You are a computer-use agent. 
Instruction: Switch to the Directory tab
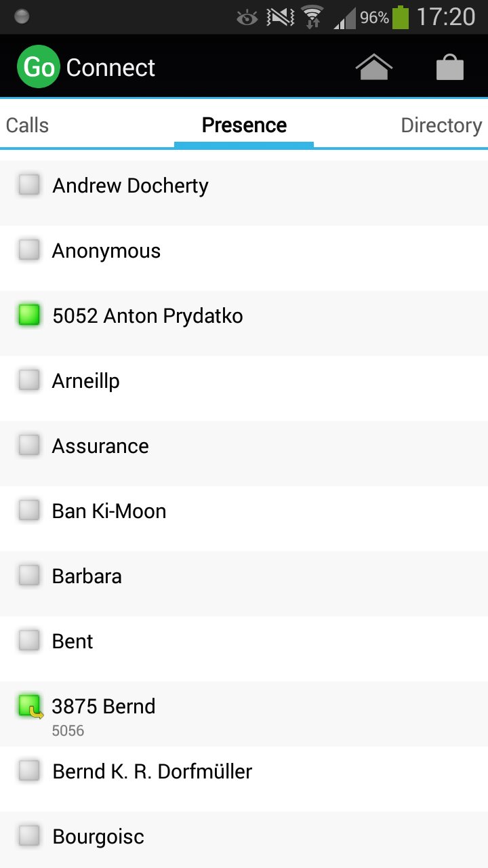click(x=441, y=125)
